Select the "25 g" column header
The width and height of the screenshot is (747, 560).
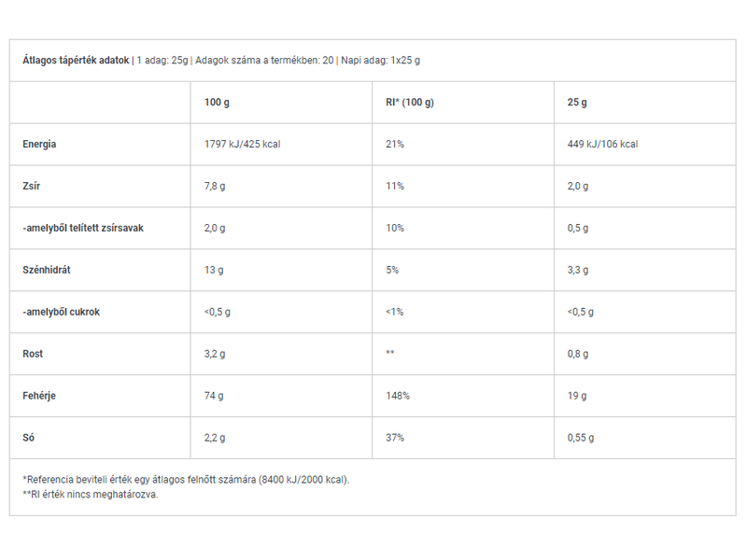pyautogui.click(x=577, y=103)
